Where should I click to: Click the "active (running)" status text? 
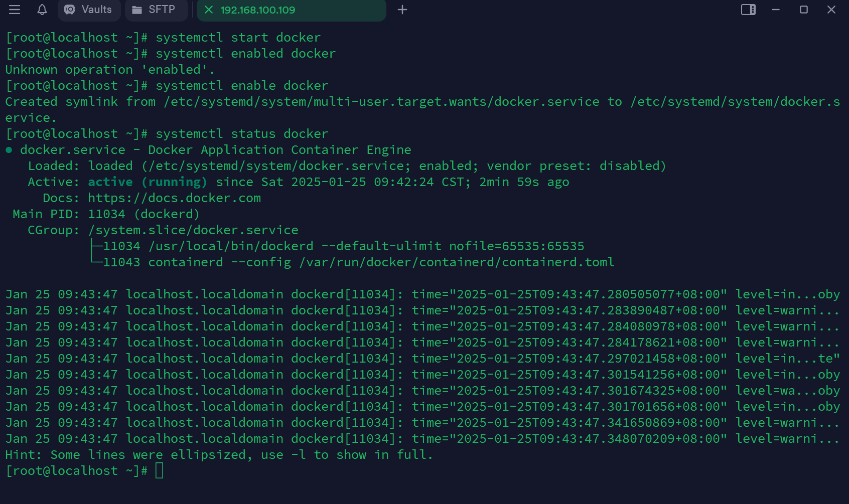pyautogui.click(x=147, y=182)
